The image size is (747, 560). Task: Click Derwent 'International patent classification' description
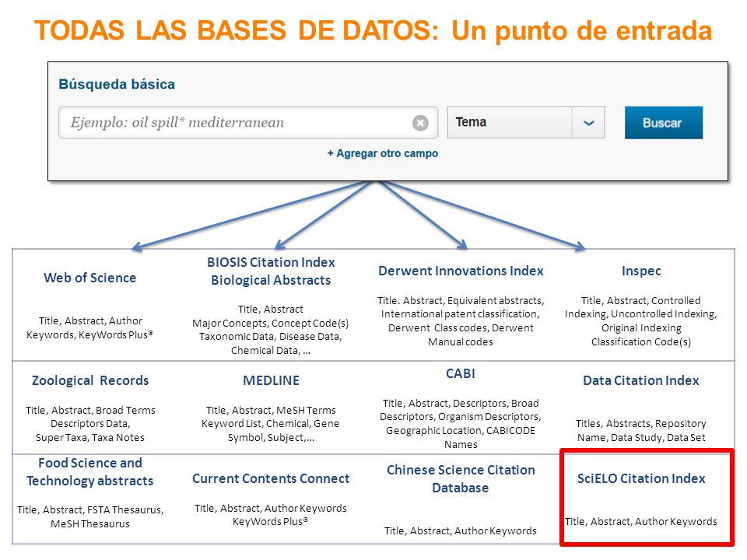(x=460, y=314)
